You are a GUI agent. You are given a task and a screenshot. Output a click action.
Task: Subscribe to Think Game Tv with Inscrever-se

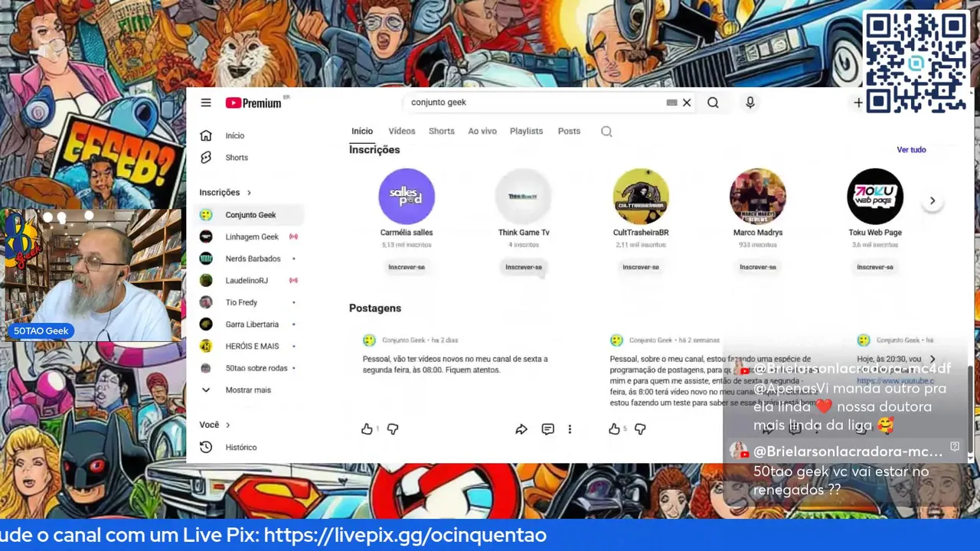point(524,267)
